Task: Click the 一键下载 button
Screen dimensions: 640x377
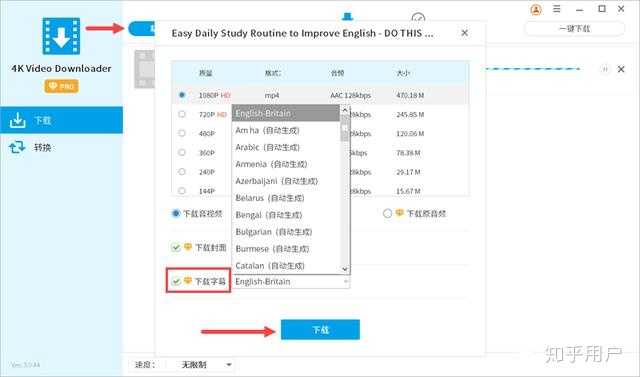Action: tap(574, 29)
